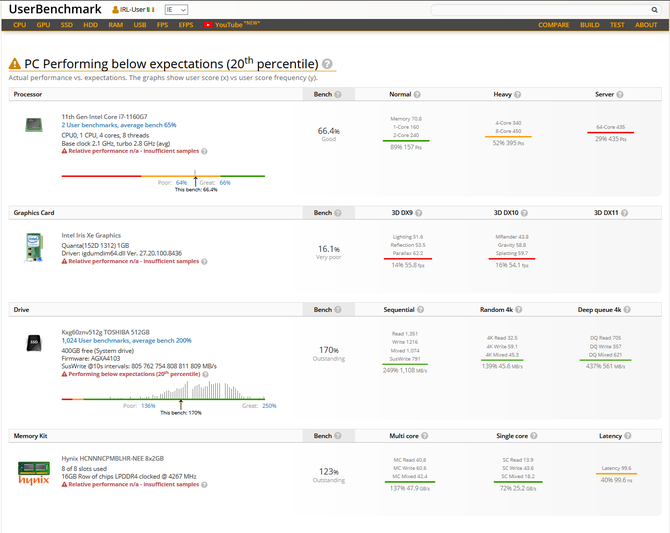This screenshot has width=670, height=533.
Task: Click the search magnifier icon
Action: (654, 10)
